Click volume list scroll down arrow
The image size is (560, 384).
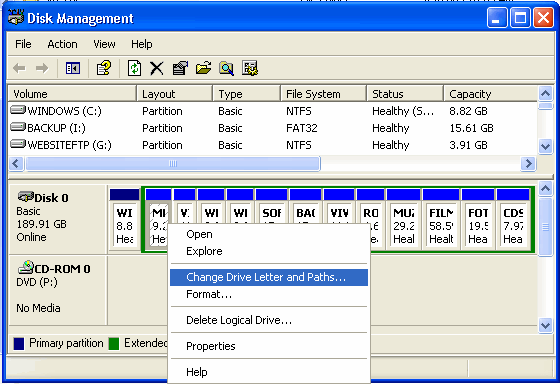pyautogui.click(x=545, y=146)
